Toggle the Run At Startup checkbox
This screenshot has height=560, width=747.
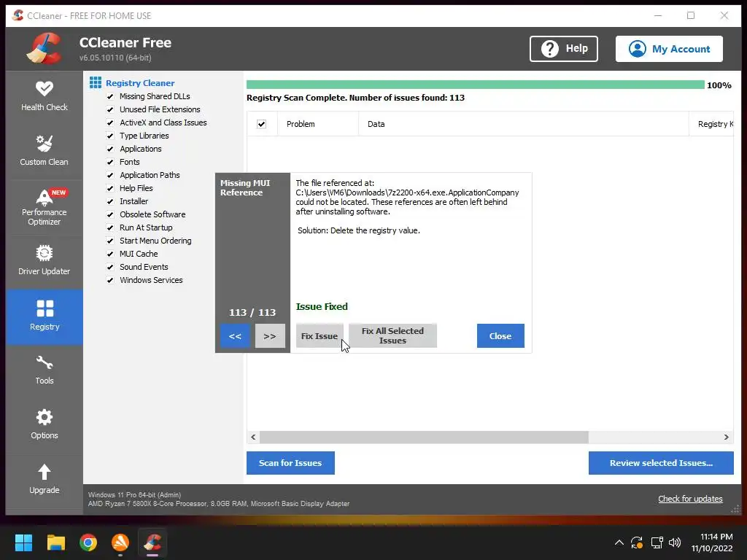(x=110, y=227)
